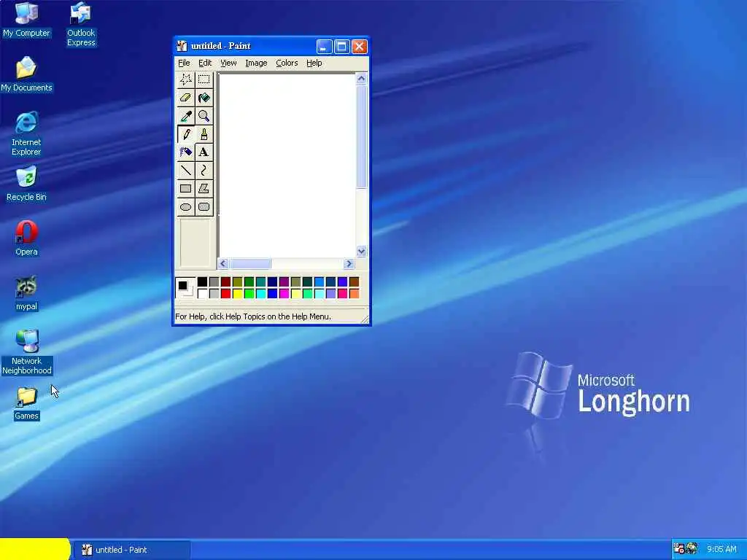Select Internet Explorer desktop icon

pos(26,134)
